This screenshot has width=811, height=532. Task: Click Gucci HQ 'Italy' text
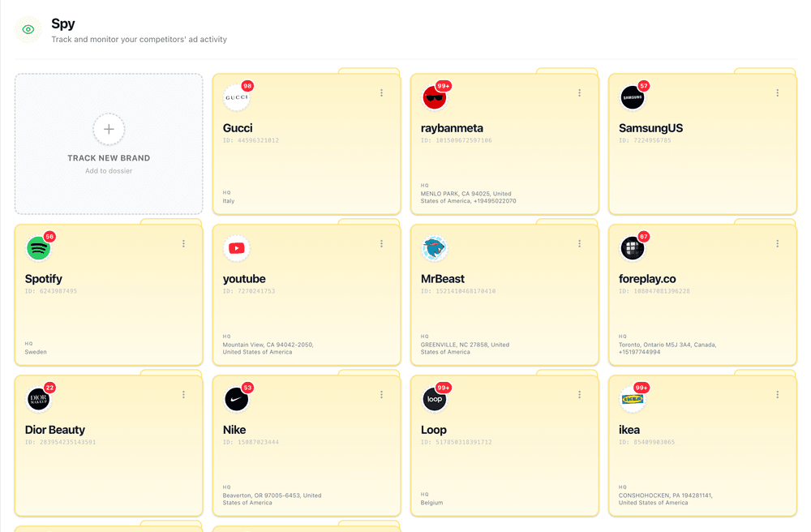point(229,201)
